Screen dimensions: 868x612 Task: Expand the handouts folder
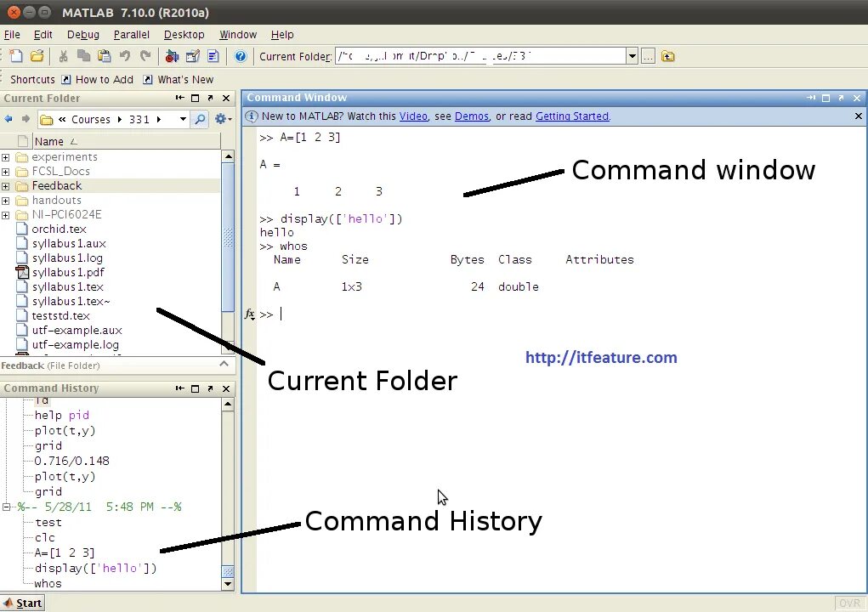(x=6, y=201)
